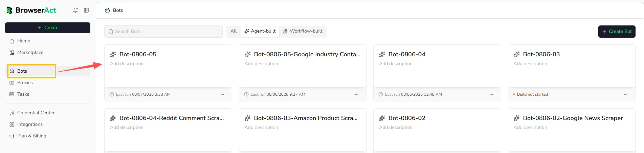
Task: Click the Tasks icon in sidebar
Action: tap(12, 94)
